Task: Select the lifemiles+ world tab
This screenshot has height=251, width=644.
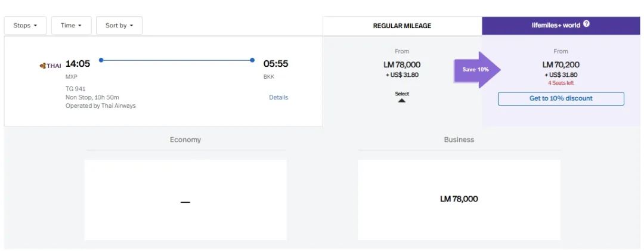Action: click(x=556, y=25)
